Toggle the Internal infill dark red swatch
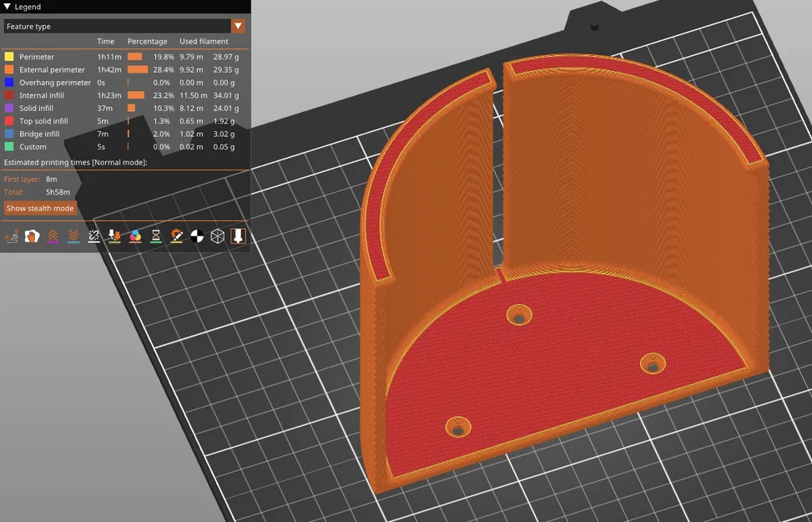 (x=9, y=95)
